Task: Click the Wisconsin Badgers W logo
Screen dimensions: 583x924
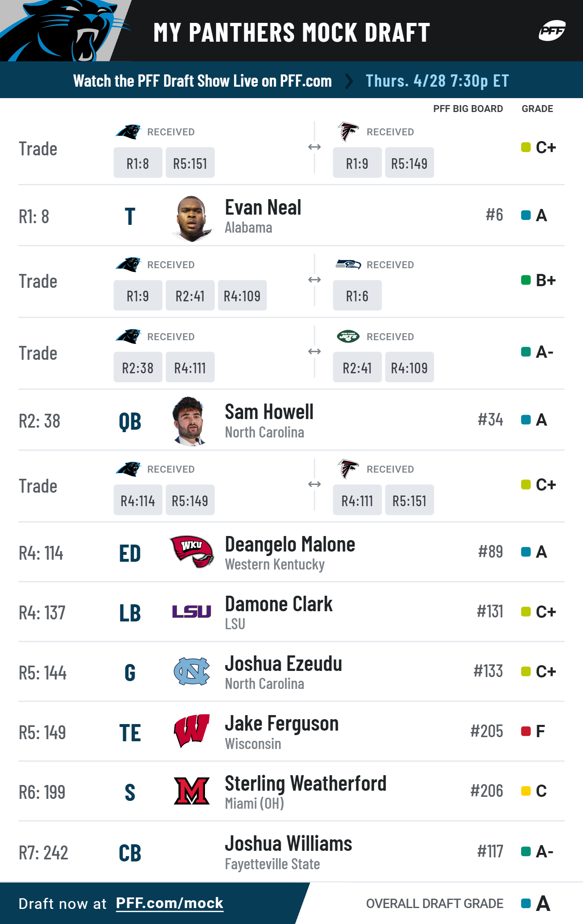Action: coord(191,731)
